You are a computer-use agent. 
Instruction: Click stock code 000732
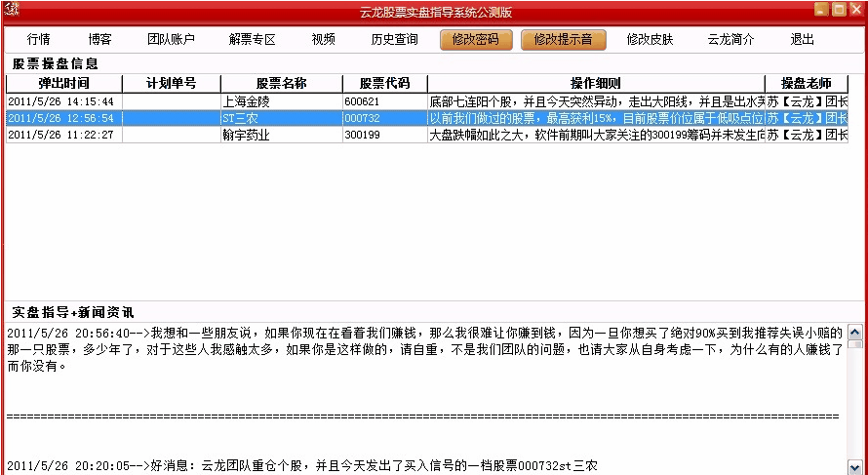(385, 118)
